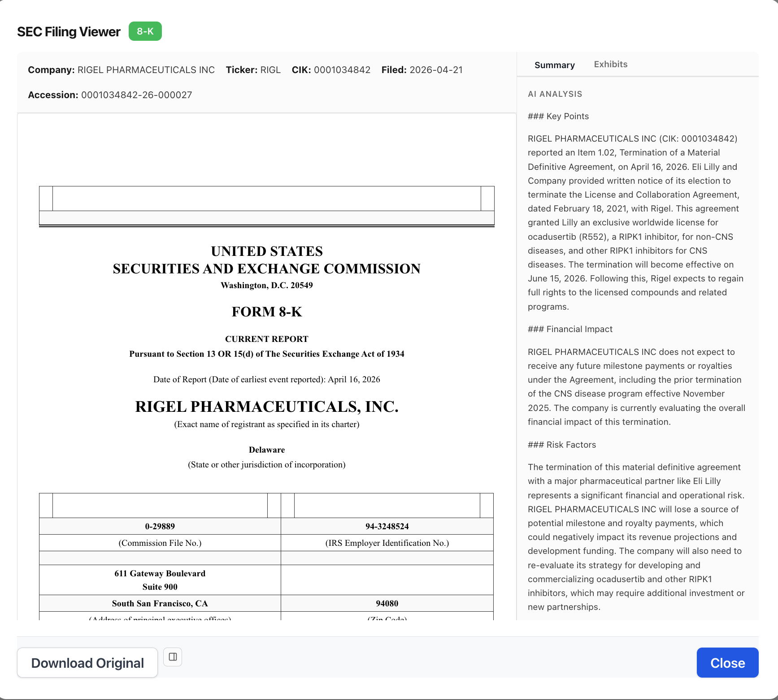
Task: Click the CIK number 0001034842
Action: coord(343,70)
